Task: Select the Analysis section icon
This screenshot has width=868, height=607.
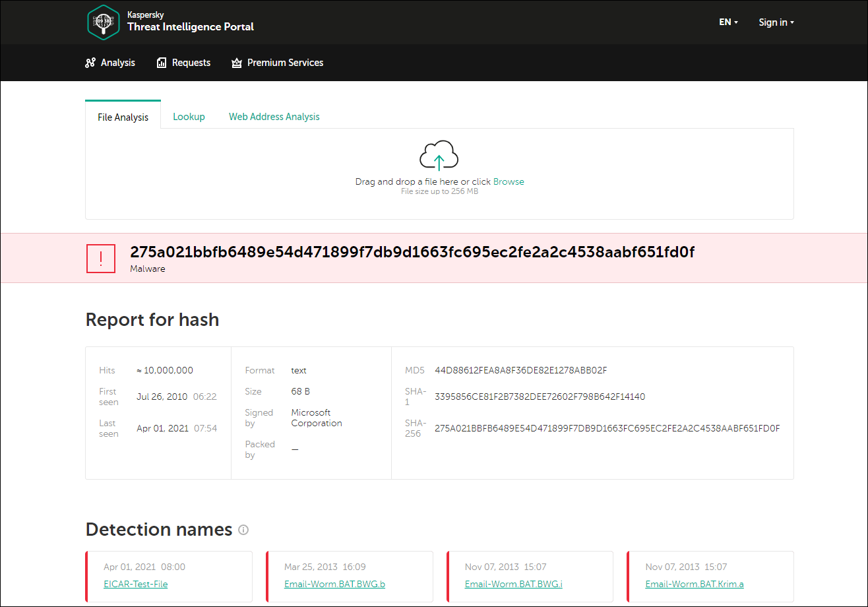Action: (90, 62)
